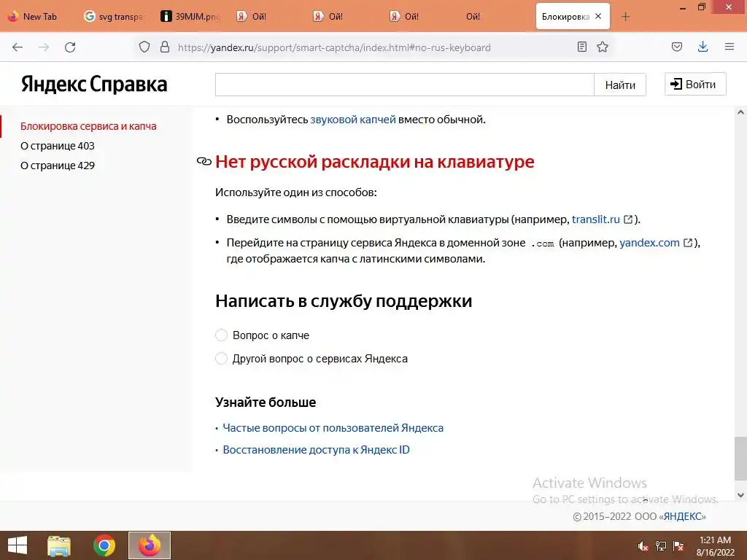The height and width of the screenshot is (560, 747).
Task: Open 'О странице 403' sidebar item
Action: 57,146
